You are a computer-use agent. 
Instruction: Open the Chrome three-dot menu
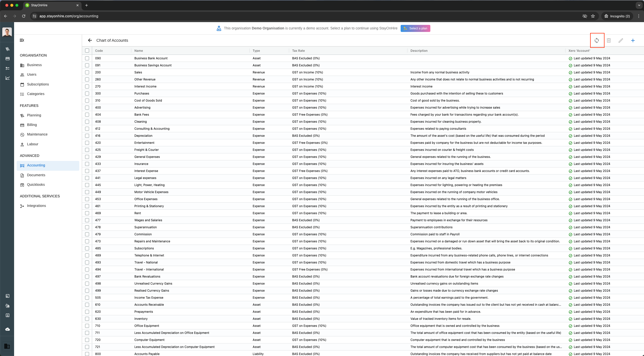[638, 16]
